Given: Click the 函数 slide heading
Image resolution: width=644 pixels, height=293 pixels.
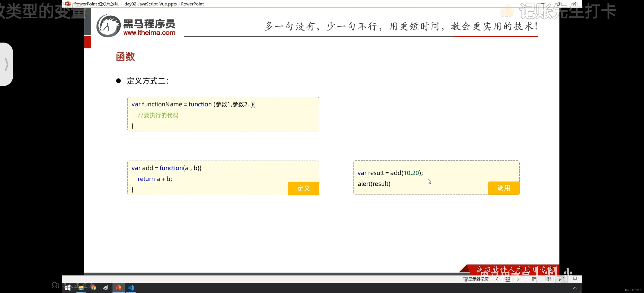Looking at the screenshot, I should coord(125,57).
